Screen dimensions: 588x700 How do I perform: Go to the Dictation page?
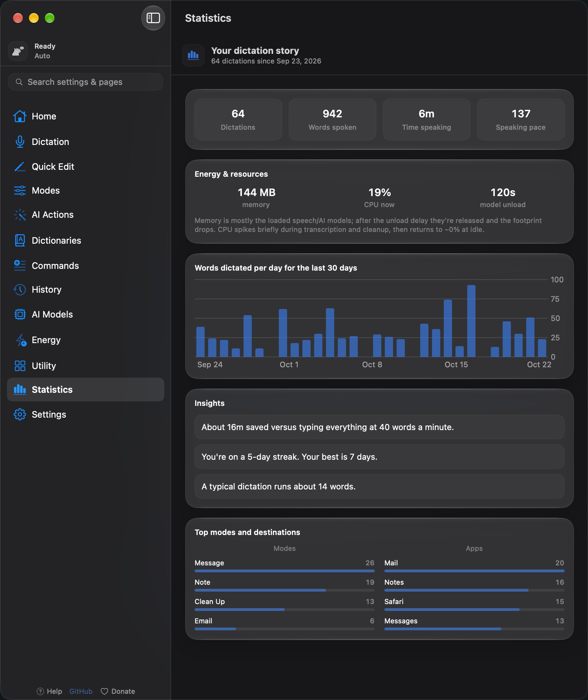[x=85, y=142]
